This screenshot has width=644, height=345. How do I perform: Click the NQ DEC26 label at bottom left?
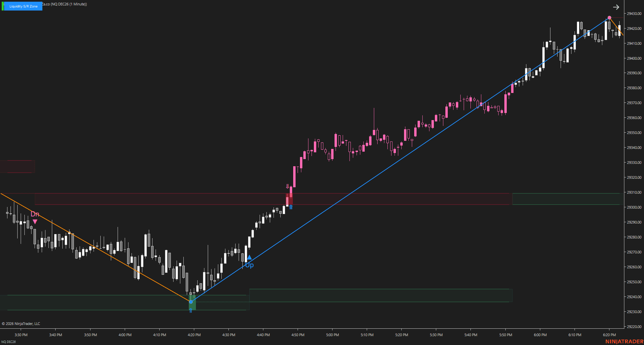point(8,342)
